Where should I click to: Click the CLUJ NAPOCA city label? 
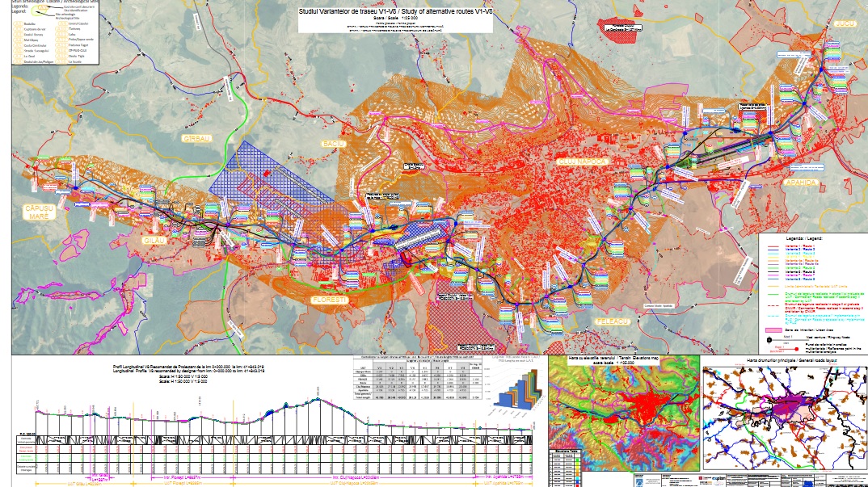click(x=583, y=162)
